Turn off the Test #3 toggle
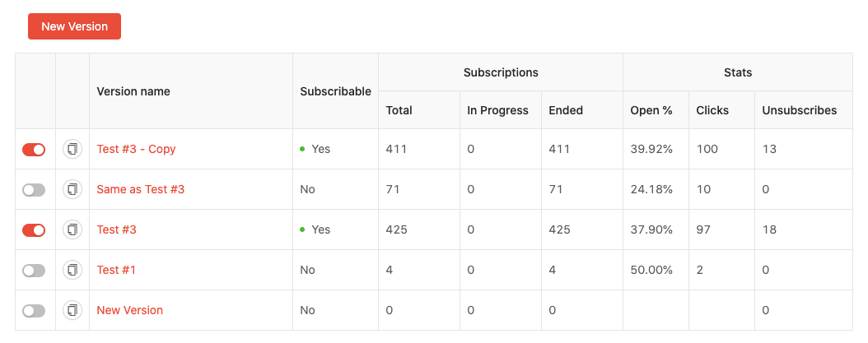Screen dimensions: 868x343 pyautogui.click(x=34, y=229)
